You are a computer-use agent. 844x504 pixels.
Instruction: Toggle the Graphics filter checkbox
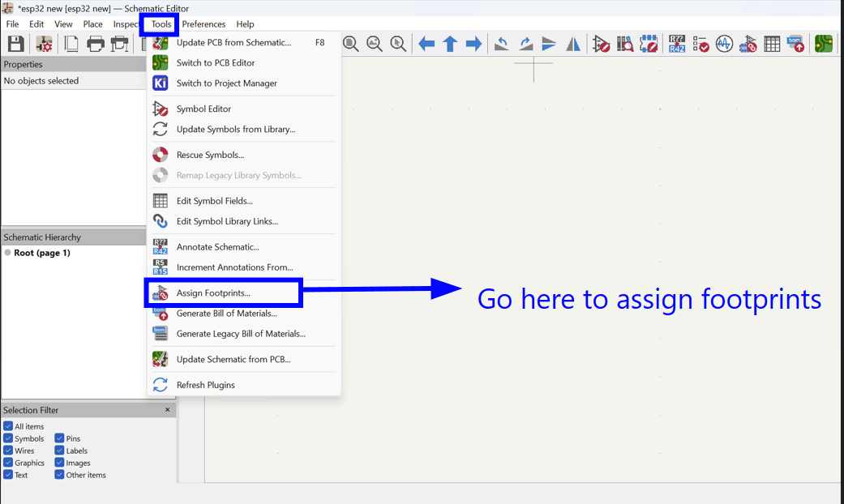8,463
